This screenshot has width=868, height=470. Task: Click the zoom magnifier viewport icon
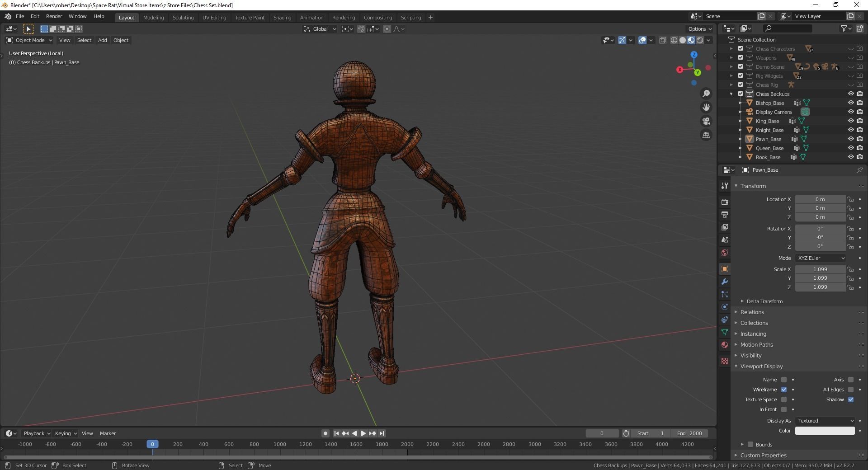[x=706, y=94]
